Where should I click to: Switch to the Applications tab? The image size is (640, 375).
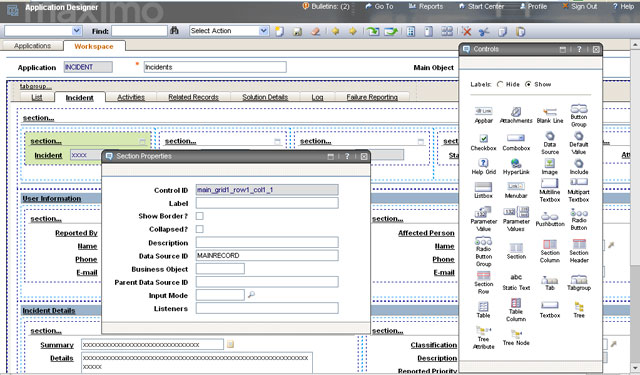[x=33, y=46]
